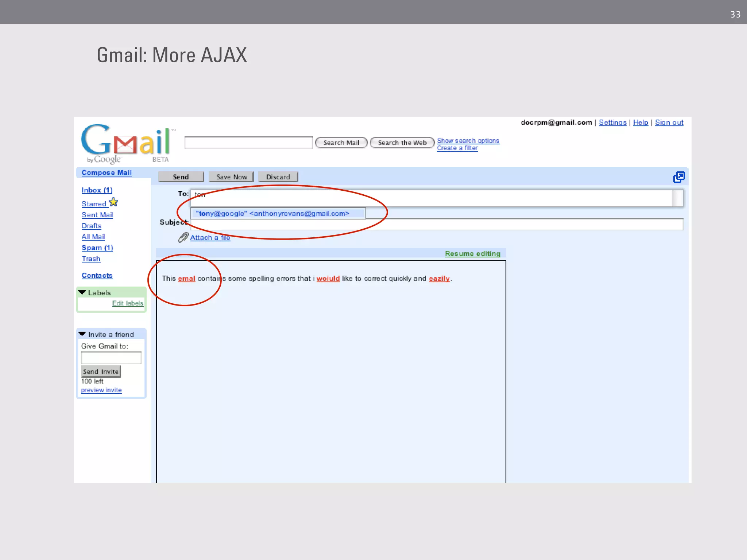Screen dimensions: 747x560
Task: Click the Save Now button
Action: coord(231,177)
